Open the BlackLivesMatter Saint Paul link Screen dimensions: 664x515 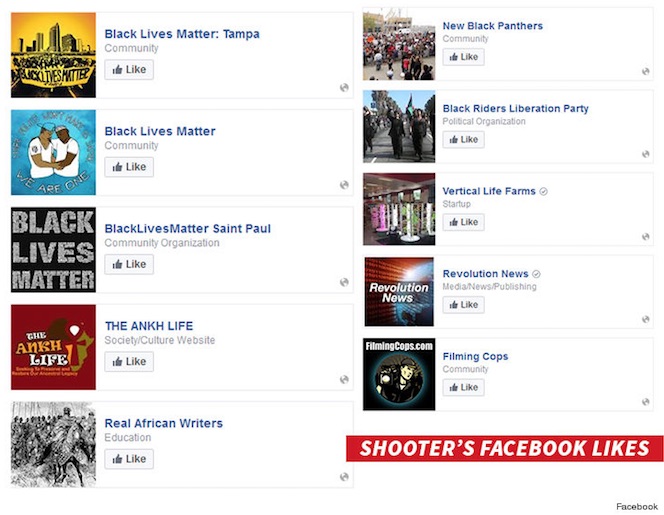point(188,229)
